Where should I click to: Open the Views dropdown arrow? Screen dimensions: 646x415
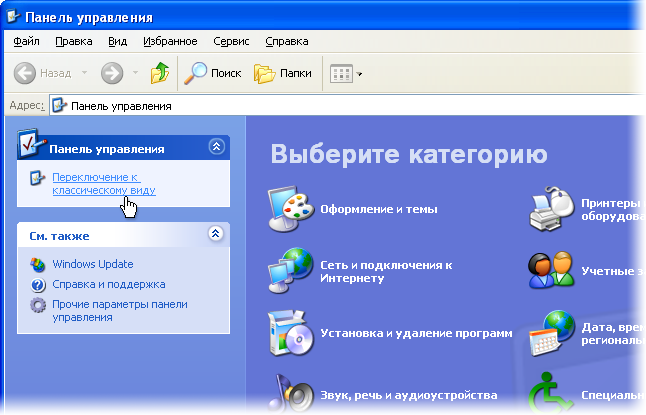click(x=359, y=74)
